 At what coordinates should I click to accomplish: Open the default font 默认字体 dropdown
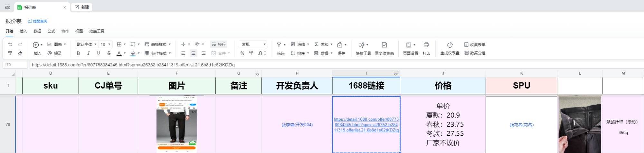point(86,44)
